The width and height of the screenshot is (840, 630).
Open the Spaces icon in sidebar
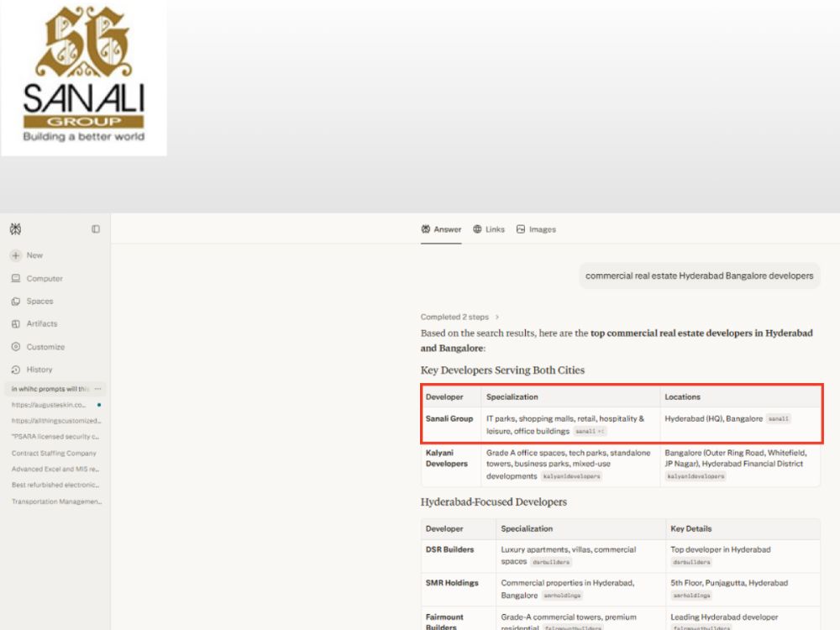point(16,301)
